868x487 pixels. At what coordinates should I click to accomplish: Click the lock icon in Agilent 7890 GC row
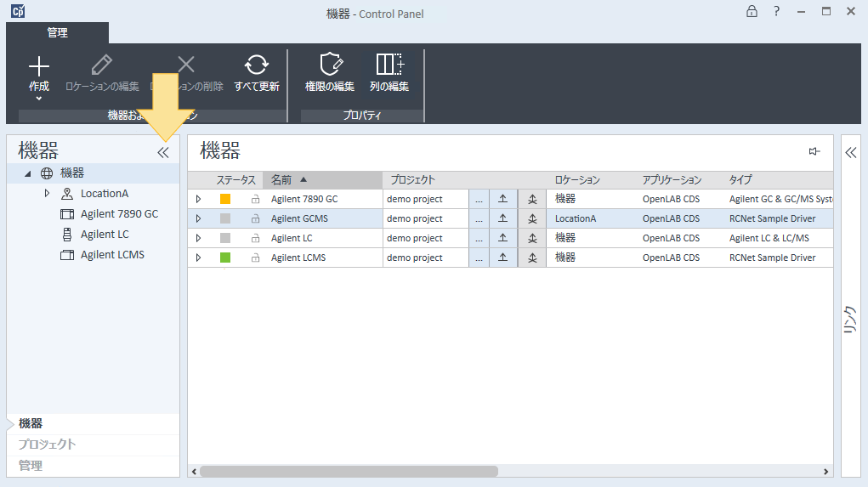tap(255, 199)
